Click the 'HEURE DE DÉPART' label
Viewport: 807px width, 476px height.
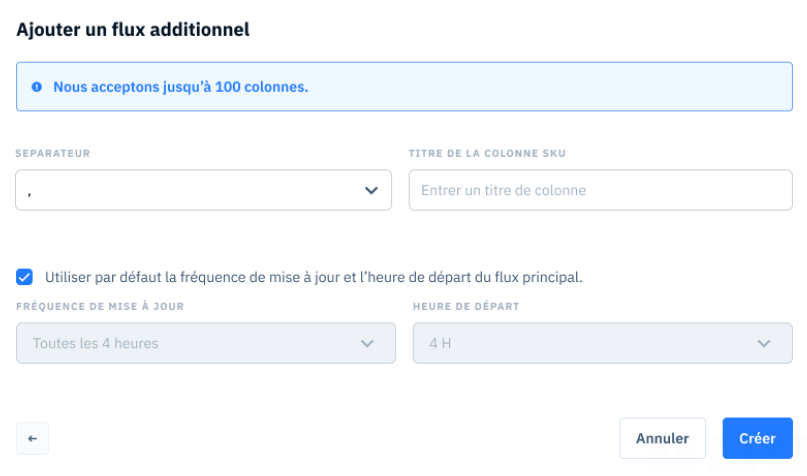(466, 306)
